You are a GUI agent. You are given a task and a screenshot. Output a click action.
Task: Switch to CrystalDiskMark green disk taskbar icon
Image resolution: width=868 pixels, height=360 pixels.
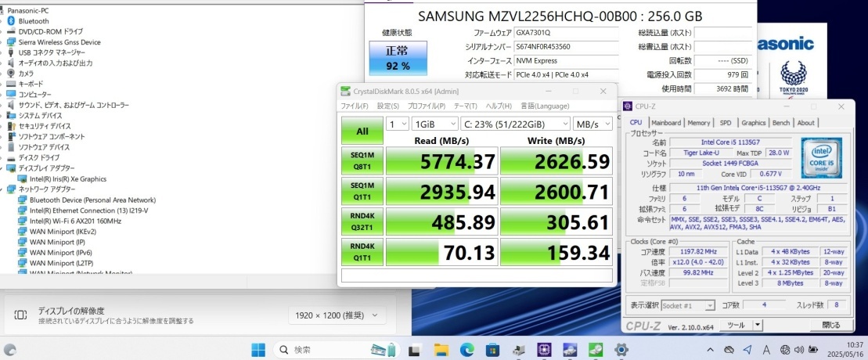pos(595,350)
